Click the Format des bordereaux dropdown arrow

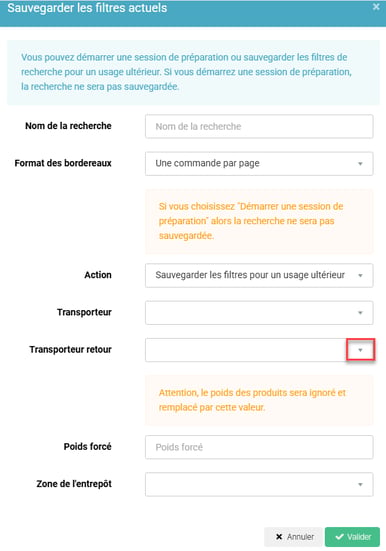point(360,164)
